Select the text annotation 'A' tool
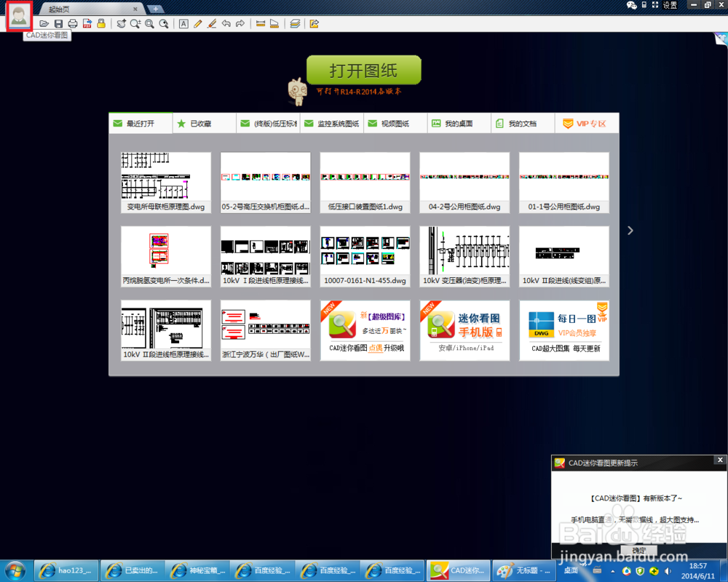Screen dimensions: 728x582 184,24
